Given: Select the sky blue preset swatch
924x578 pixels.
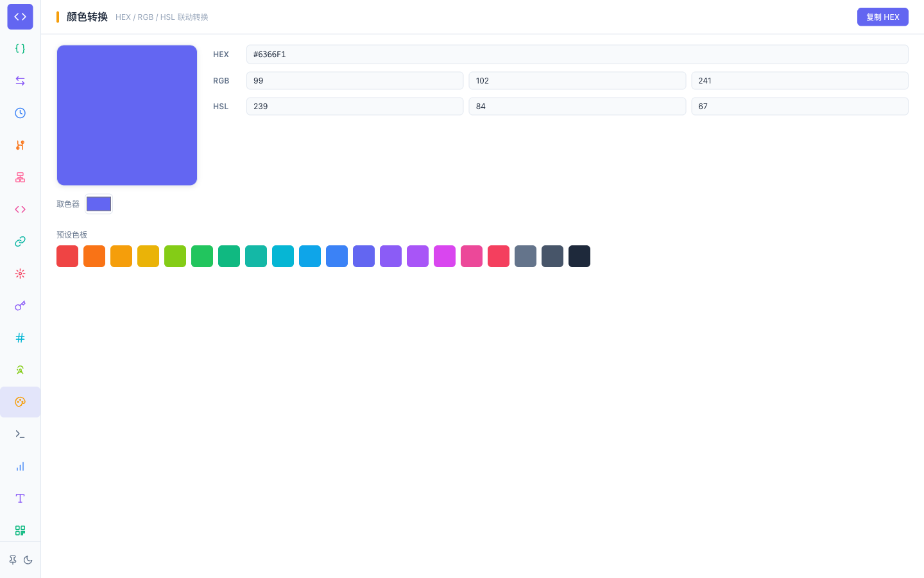Looking at the screenshot, I should point(310,256).
